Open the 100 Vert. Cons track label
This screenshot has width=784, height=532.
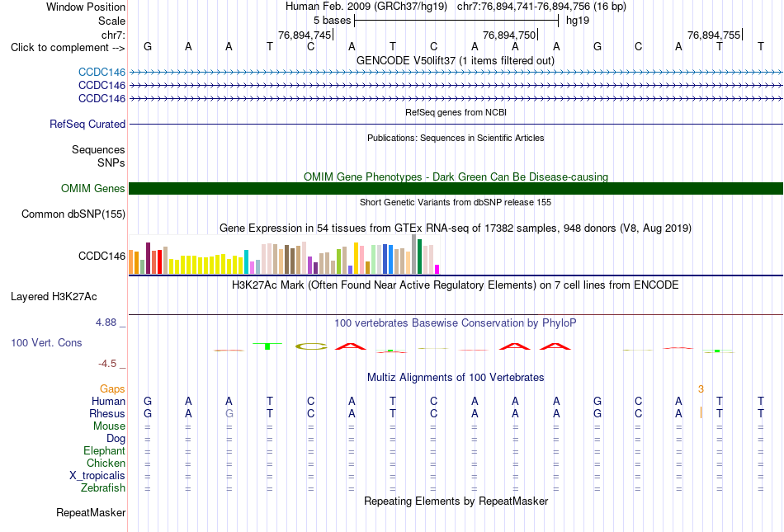pyautogui.click(x=46, y=342)
